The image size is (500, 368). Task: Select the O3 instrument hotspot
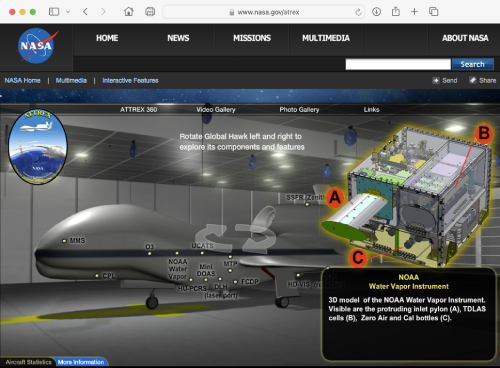pyautogui.click(x=149, y=254)
